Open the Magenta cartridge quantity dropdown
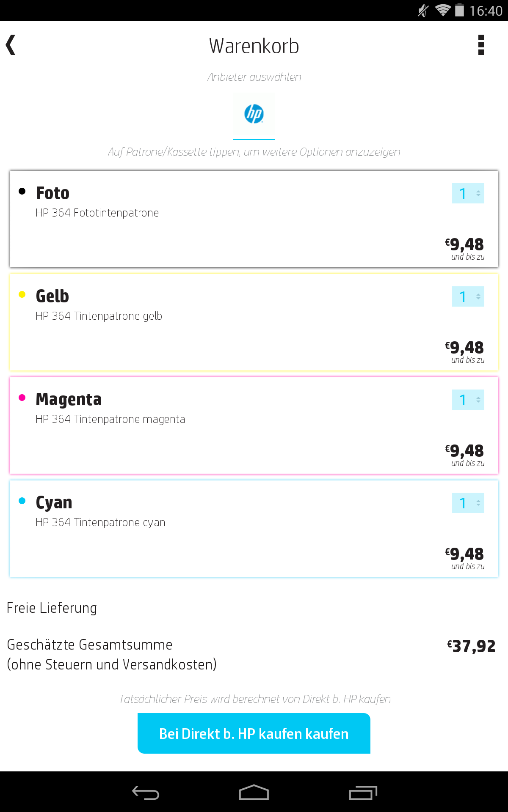This screenshot has height=812, width=508. [x=468, y=400]
